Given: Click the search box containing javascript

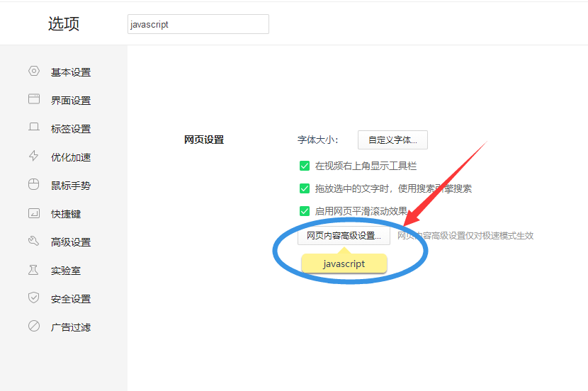Looking at the screenshot, I should (198, 24).
